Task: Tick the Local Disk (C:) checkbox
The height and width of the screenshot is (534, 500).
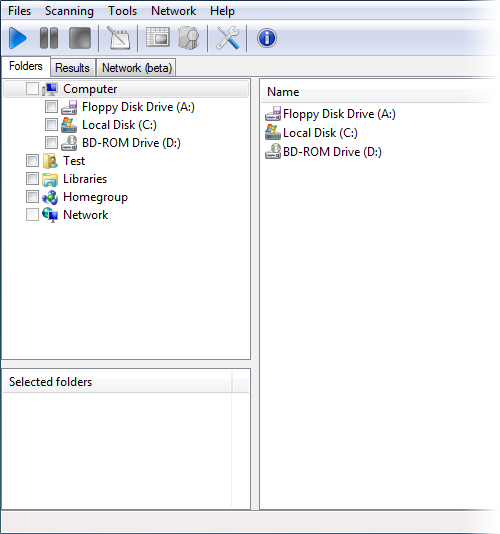Action: tap(51, 125)
